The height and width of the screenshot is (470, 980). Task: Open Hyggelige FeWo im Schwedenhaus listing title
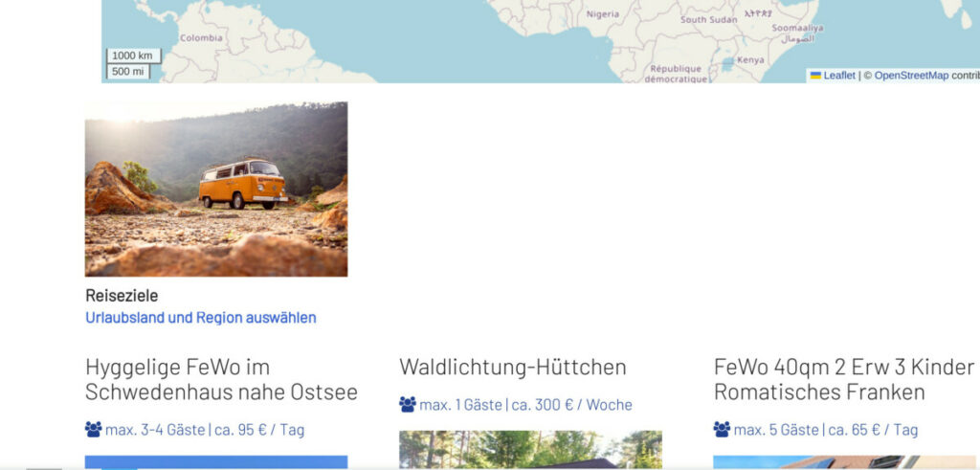pyautogui.click(x=221, y=379)
